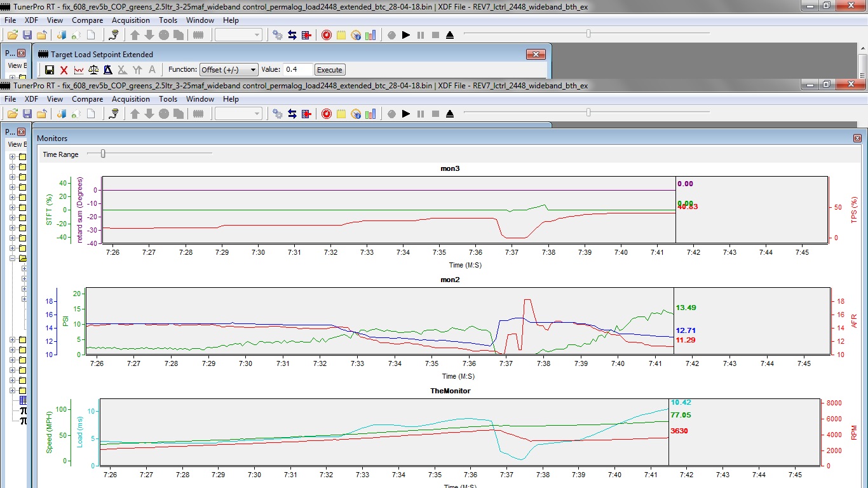868x488 pixels.
Task: Click the vertical time cursor in mon3 chart
Action: point(675,210)
